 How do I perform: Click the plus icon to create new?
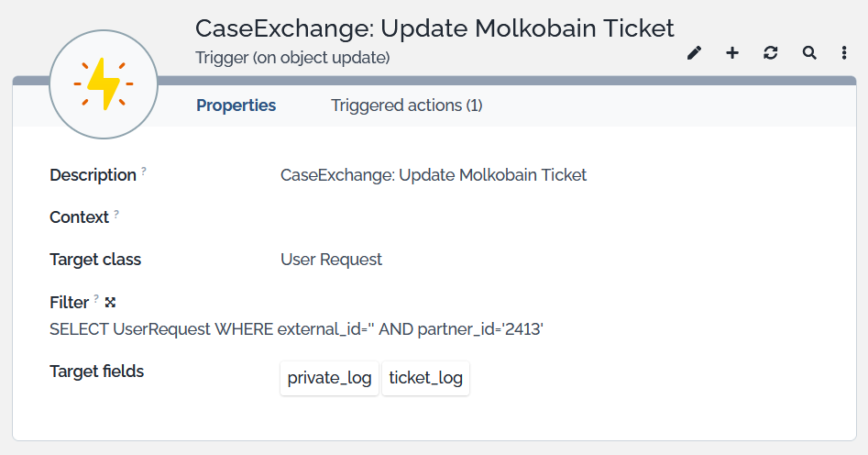click(x=732, y=53)
